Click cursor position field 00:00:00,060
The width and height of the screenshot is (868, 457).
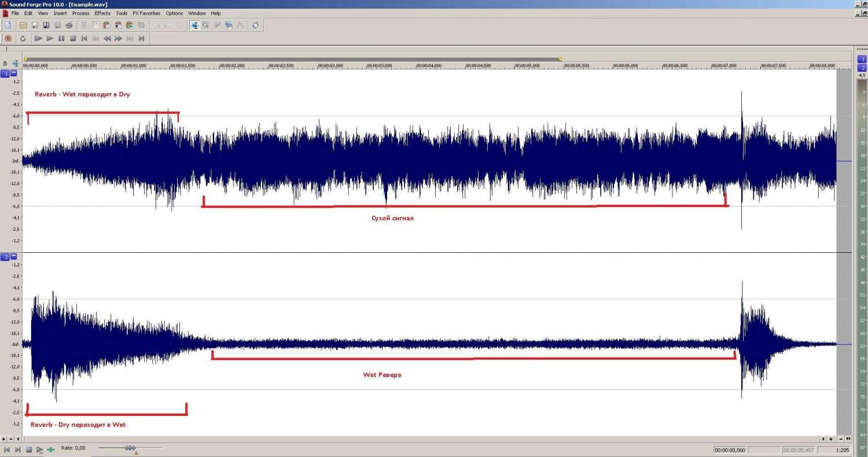[730, 449]
